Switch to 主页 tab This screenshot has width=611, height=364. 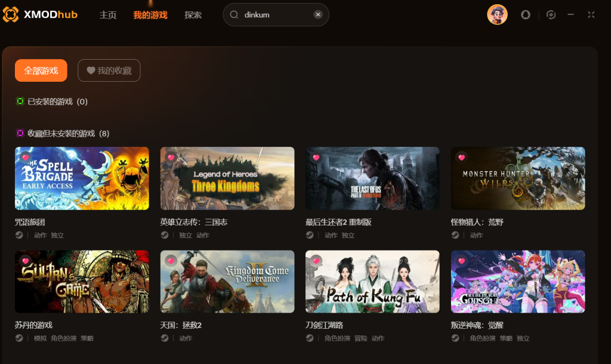108,15
